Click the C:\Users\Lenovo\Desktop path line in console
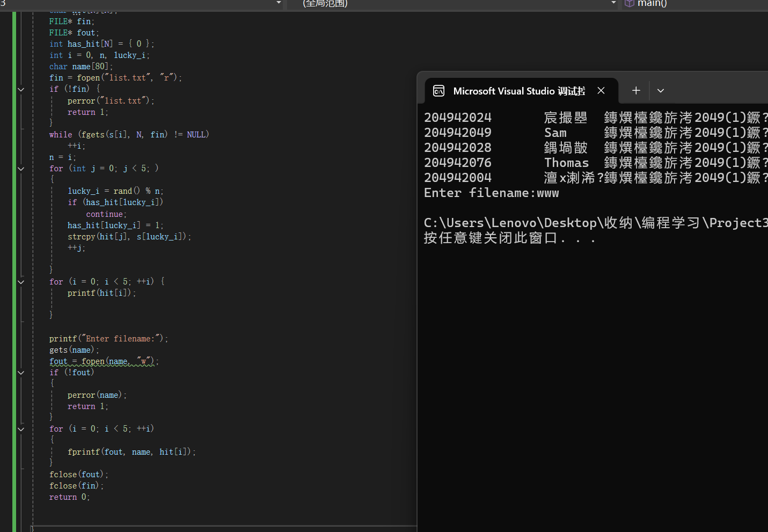768x532 pixels. pos(596,223)
